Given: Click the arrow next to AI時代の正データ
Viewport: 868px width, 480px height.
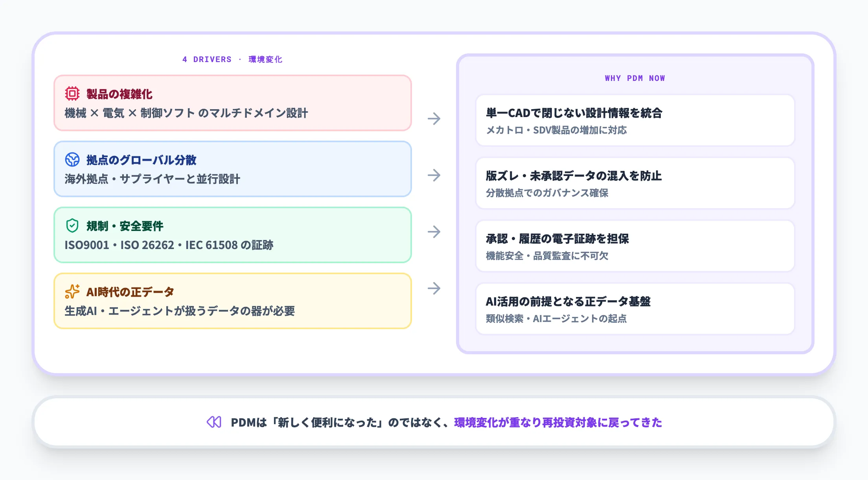Looking at the screenshot, I should 434,289.
